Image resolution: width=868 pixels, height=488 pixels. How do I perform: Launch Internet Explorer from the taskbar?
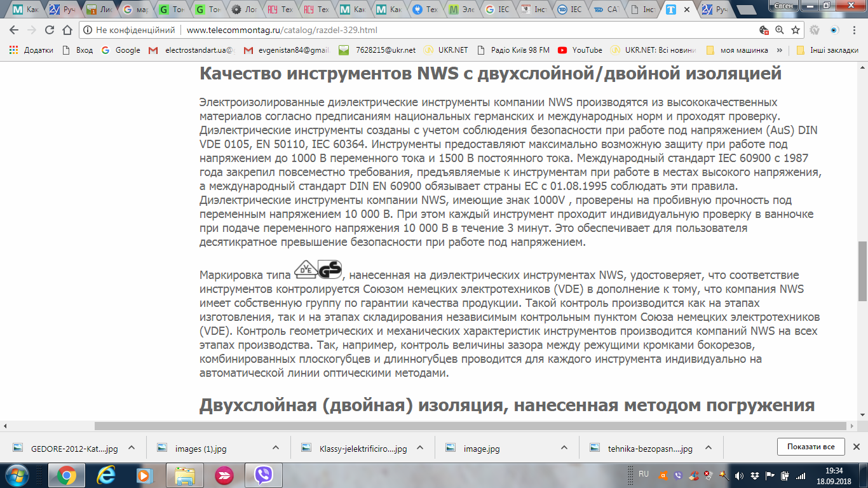coord(105,475)
